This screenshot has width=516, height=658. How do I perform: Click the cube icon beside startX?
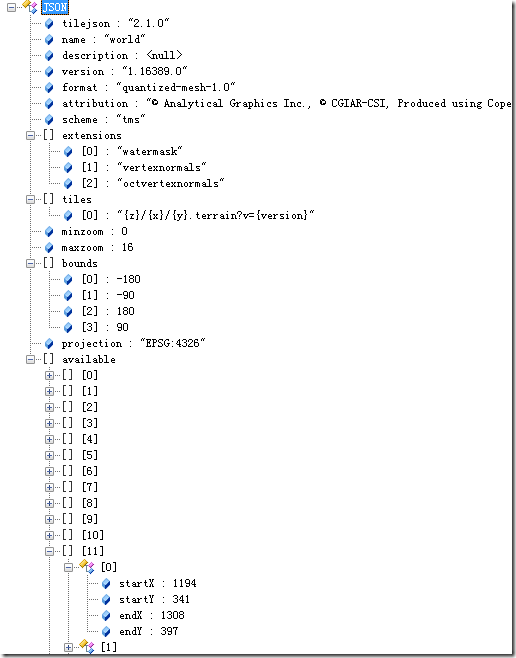click(106, 583)
